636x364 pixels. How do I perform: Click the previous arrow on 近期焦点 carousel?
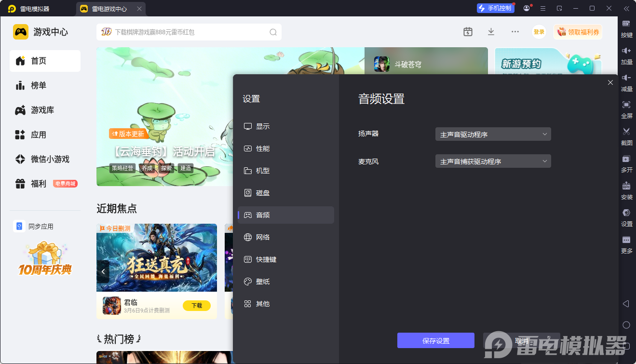point(103,272)
